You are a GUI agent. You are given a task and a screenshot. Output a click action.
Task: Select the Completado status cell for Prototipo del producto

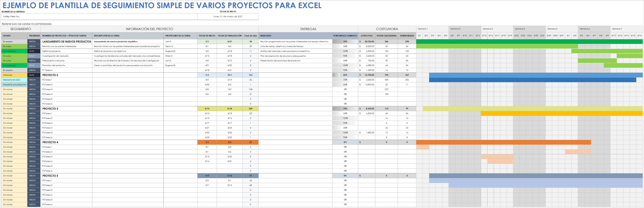tap(13, 65)
